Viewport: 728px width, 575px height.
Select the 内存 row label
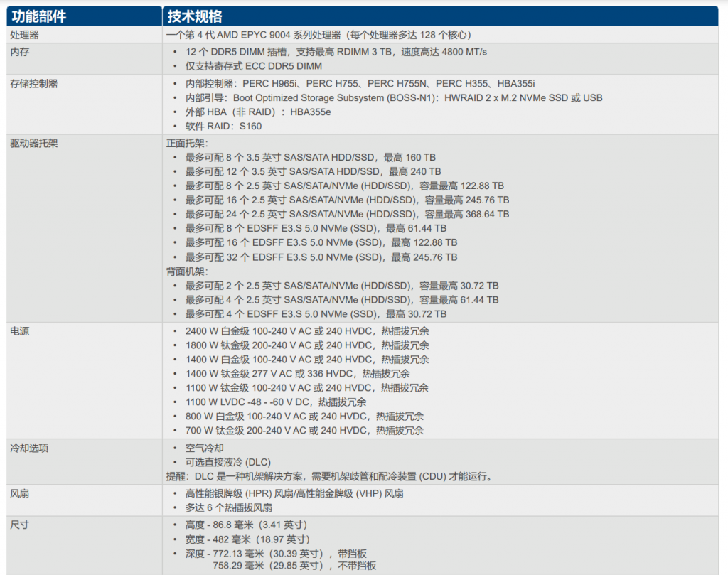click(19, 52)
